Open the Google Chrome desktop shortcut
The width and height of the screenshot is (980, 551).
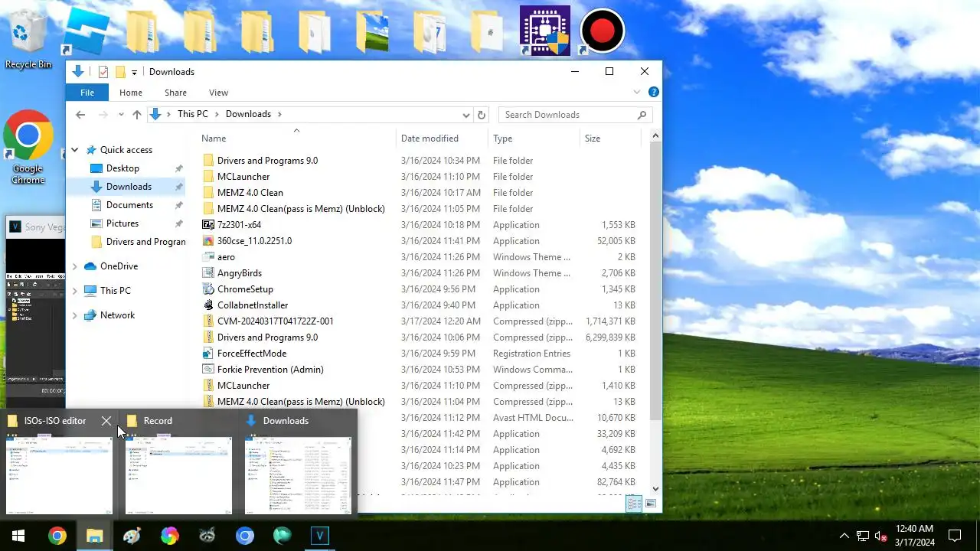point(28,148)
